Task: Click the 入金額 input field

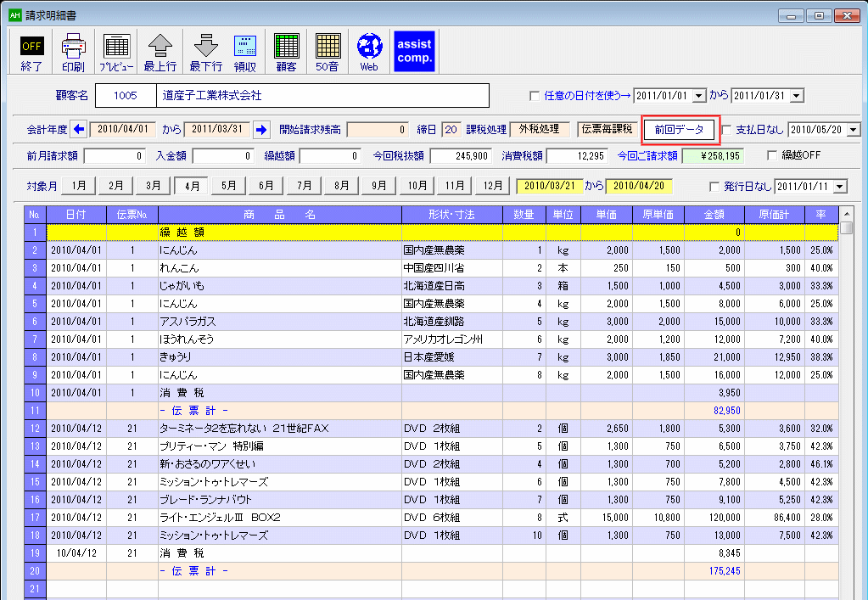Action: point(223,156)
